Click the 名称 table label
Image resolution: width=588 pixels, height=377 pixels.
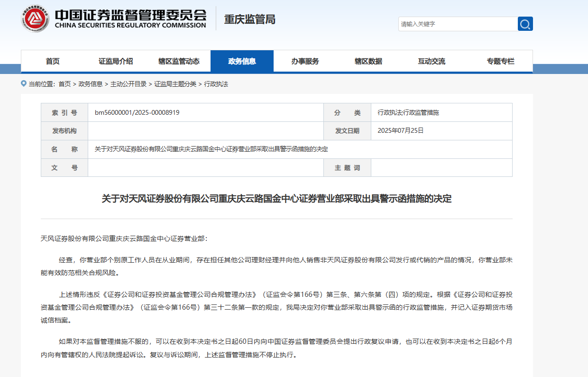tap(64, 149)
